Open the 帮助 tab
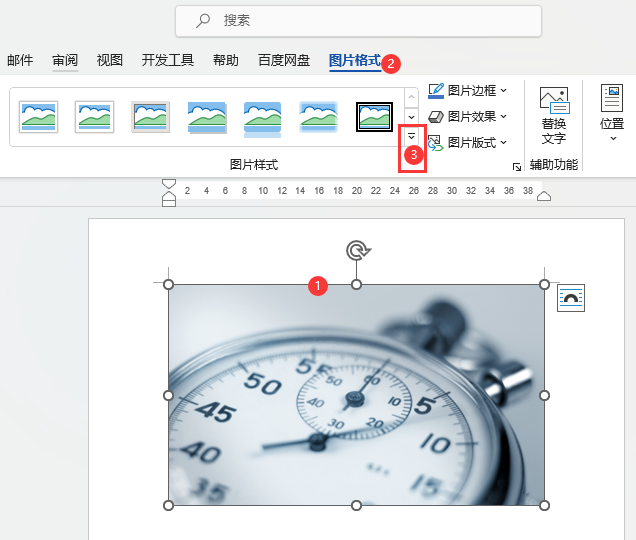 (x=226, y=60)
